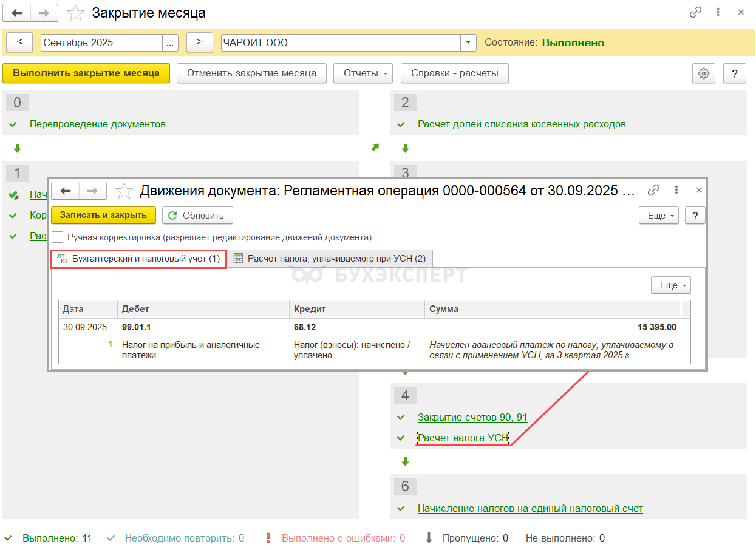Expand the organization dropdown list
The height and width of the screenshot is (550, 756).
(x=468, y=43)
